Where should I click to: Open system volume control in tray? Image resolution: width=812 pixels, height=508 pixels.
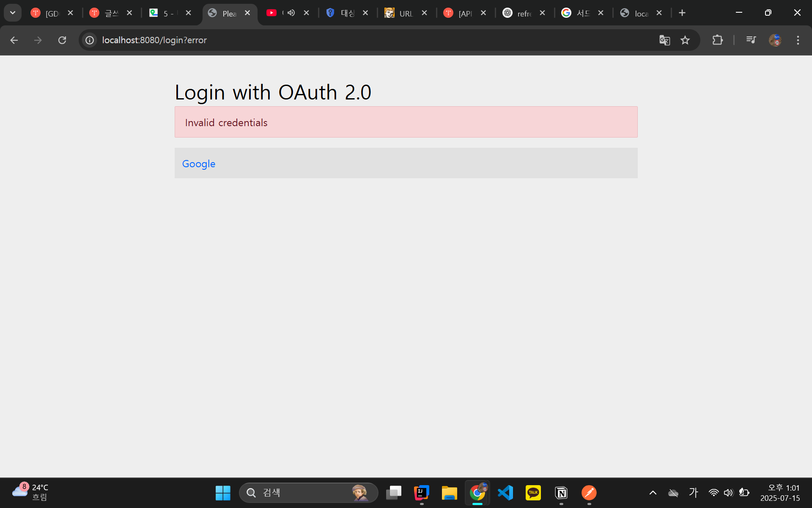tap(728, 493)
